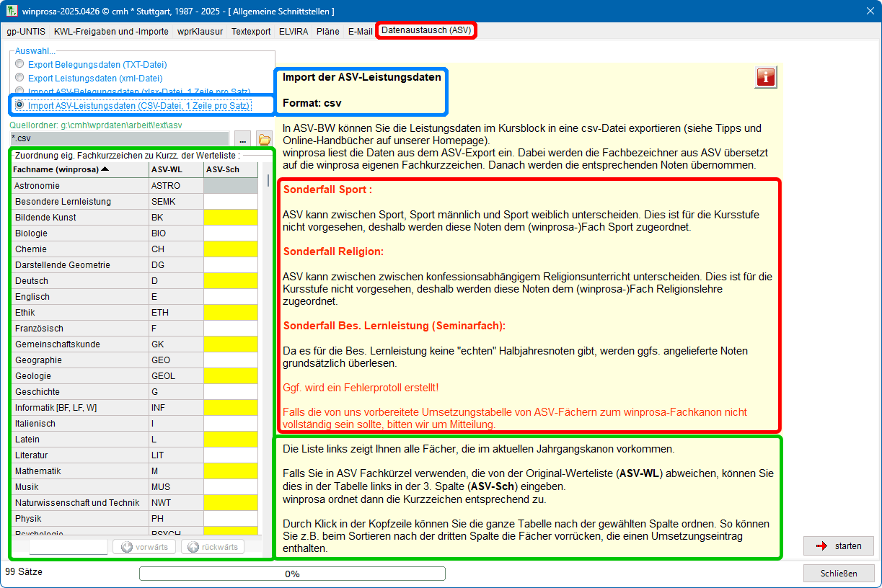The width and height of the screenshot is (882, 588).
Task: Select Import ASV-Leistungsdaten (CSV-Datei) radio option
Action: tap(19, 105)
